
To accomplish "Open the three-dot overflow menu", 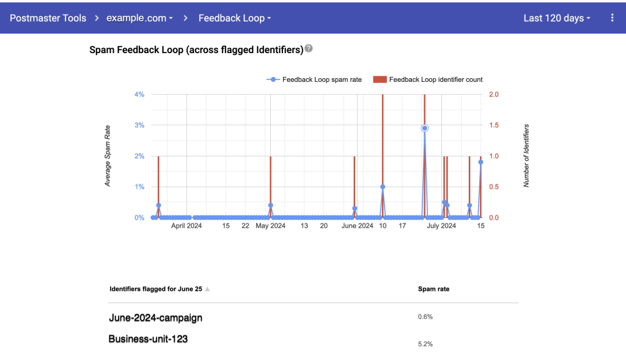I will 612,18.
